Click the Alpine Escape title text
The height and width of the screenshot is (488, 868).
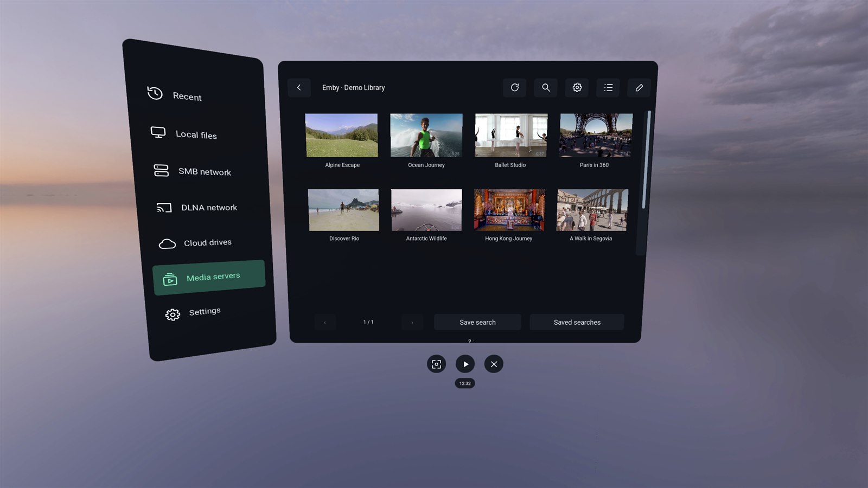[342, 165]
